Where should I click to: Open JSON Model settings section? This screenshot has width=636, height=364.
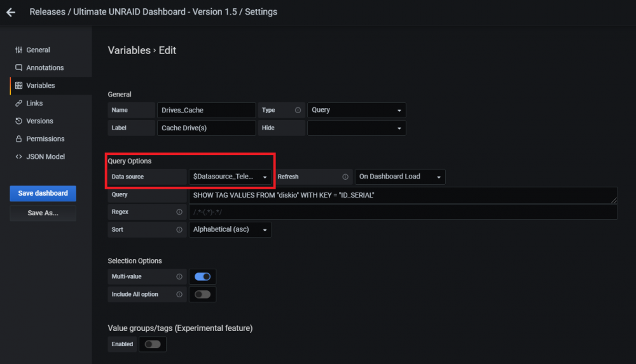point(45,156)
